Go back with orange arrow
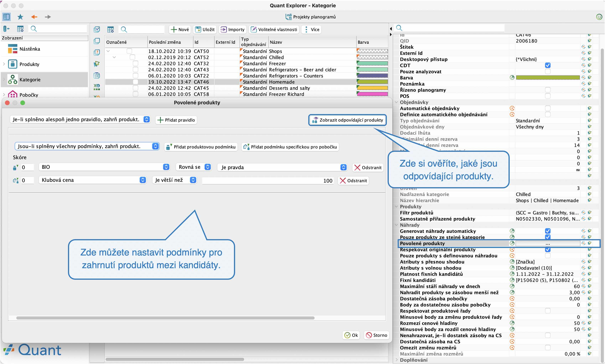Viewport: 605px width, 364px height. (x=34, y=17)
